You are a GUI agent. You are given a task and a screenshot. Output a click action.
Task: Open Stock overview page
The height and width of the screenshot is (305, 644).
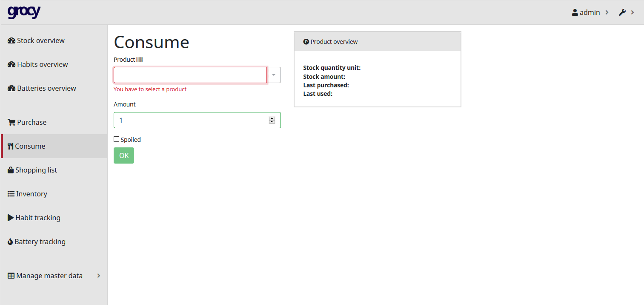(x=40, y=40)
